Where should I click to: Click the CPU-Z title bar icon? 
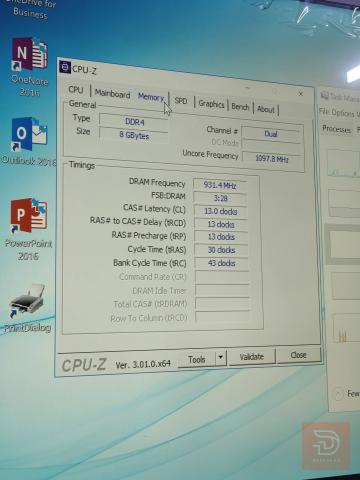tap(65, 66)
